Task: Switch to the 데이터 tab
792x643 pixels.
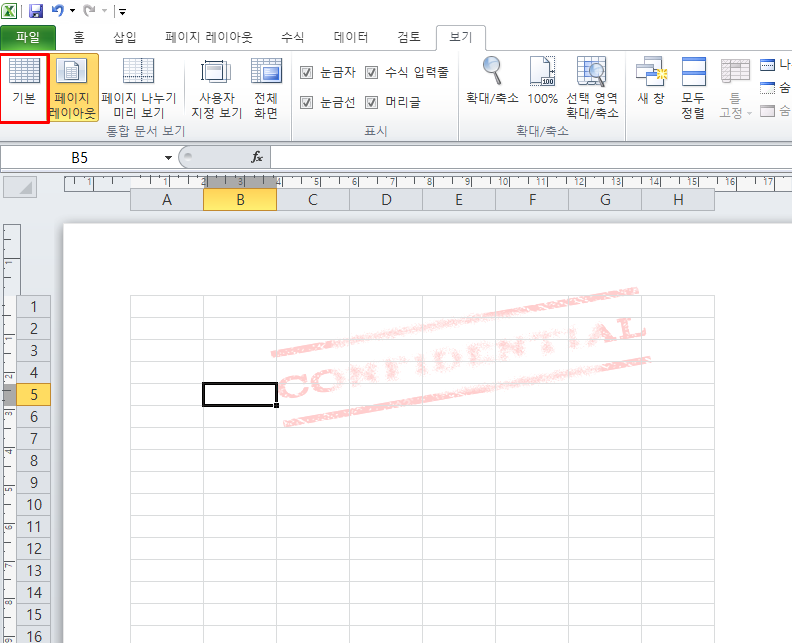Action: [x=351, y=37]
